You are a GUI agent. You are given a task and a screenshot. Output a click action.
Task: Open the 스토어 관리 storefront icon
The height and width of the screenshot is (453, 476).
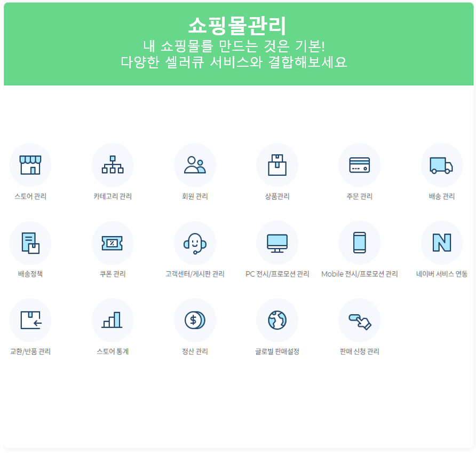click(30, 165)
